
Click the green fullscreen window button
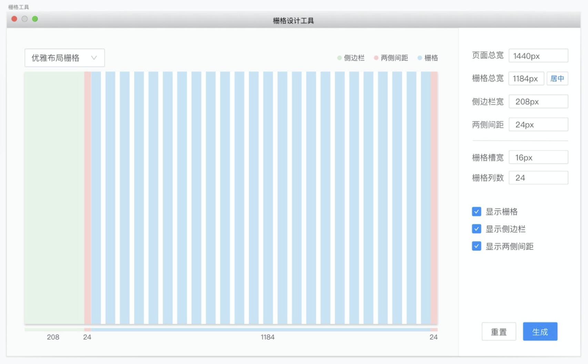click(35, 19)
